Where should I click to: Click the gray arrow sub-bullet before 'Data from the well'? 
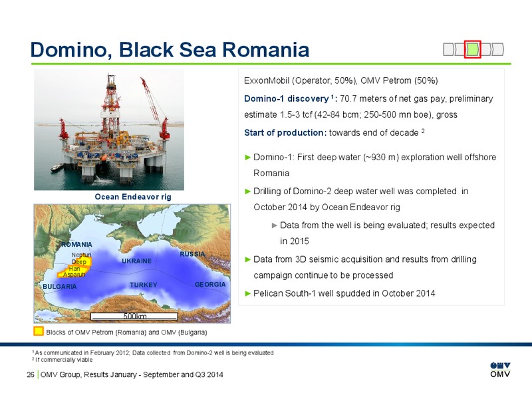pos(275,225)
